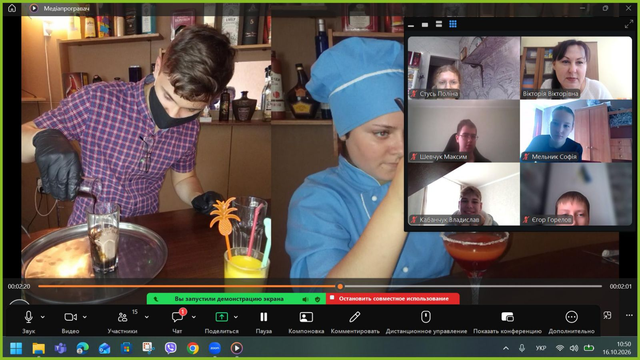Click the Поделиться share screen icon

coord(222,317)
